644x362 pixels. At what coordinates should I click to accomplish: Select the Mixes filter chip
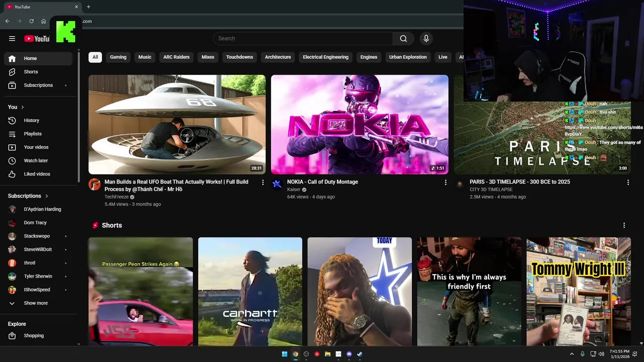208,57
